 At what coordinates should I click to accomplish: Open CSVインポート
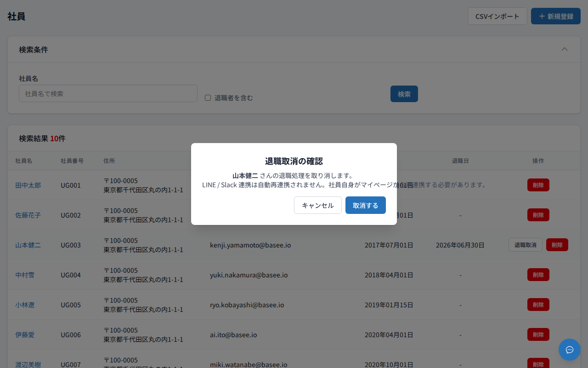(x=498, y=16)
